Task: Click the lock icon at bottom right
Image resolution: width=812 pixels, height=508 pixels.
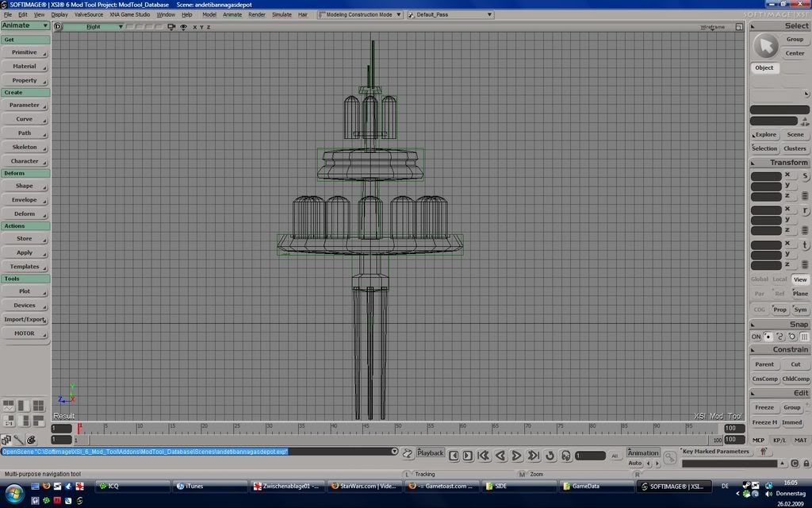Action: click(806, 464)
